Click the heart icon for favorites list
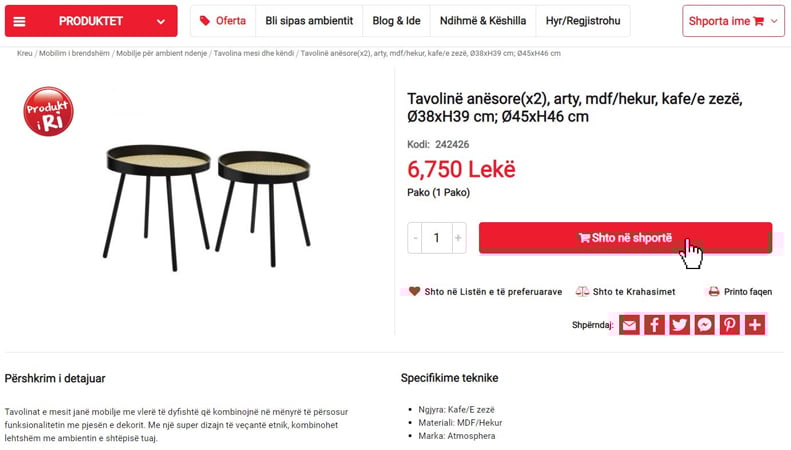791x450 pixels. click(415, 292)
